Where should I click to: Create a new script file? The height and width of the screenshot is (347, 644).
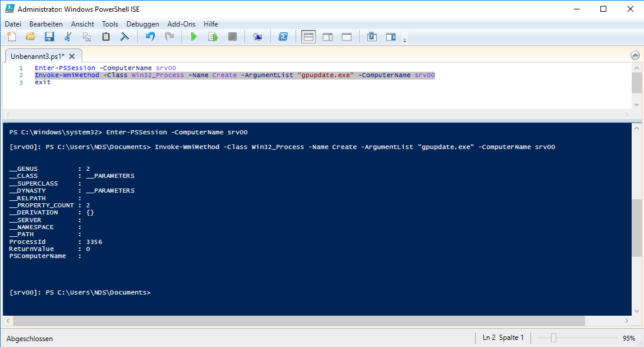point(12,37)
